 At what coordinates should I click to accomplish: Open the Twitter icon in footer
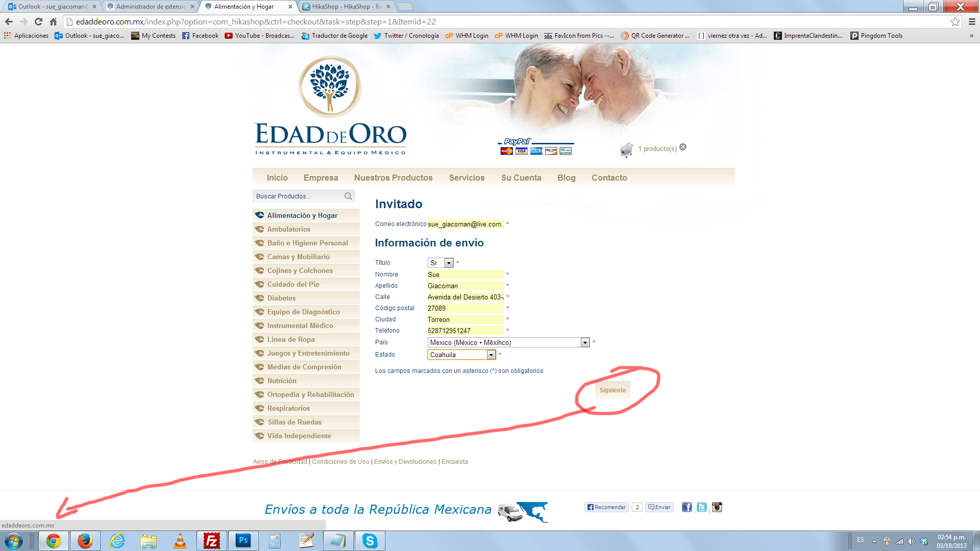(x=702, y=507)
